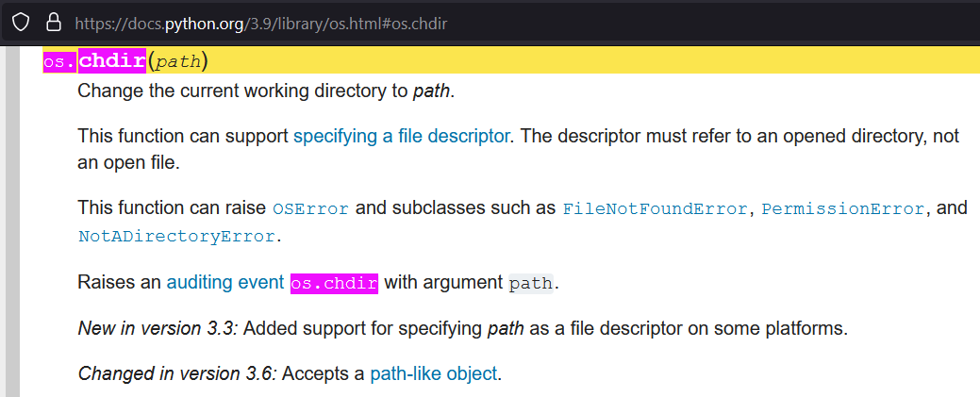This screenshot has width=980, height=397.
Task: Click the tracking protection shield icon
Action: point(22,22)
